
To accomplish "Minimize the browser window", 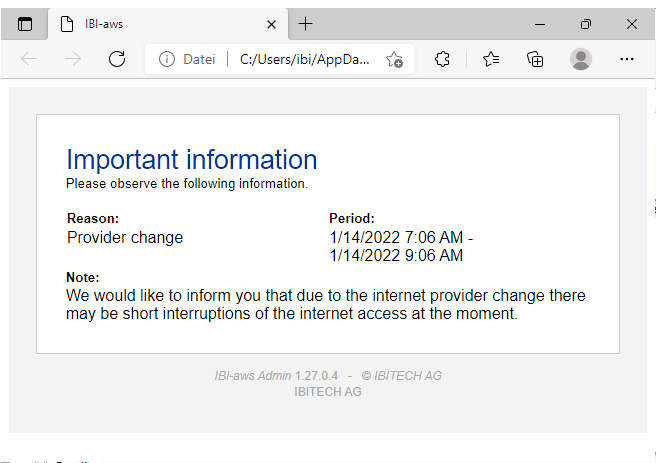I will coord(540,24).
